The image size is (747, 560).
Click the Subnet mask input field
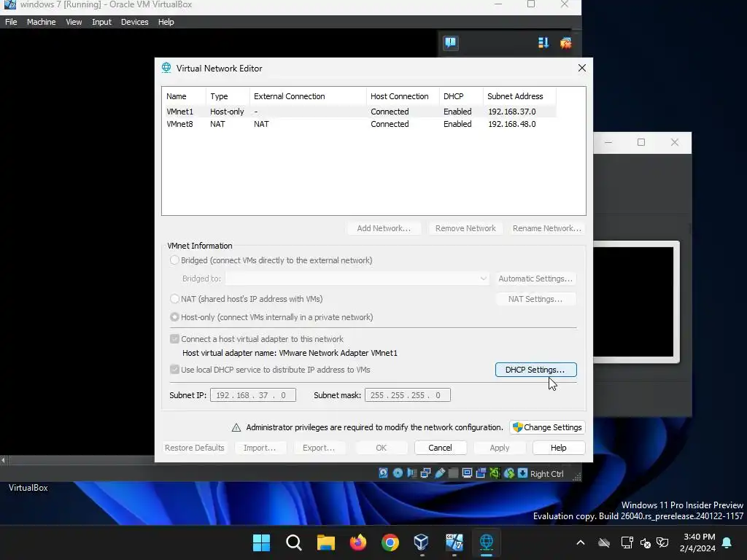407,394
